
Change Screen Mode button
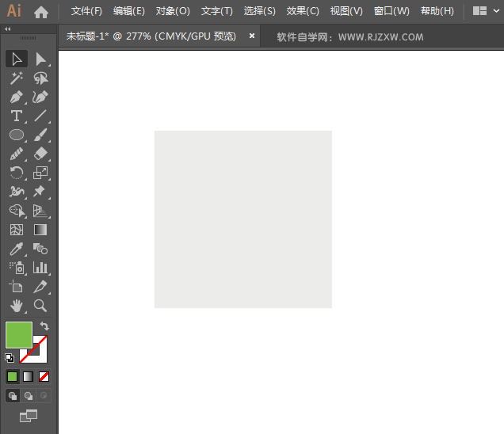point(29,416)
